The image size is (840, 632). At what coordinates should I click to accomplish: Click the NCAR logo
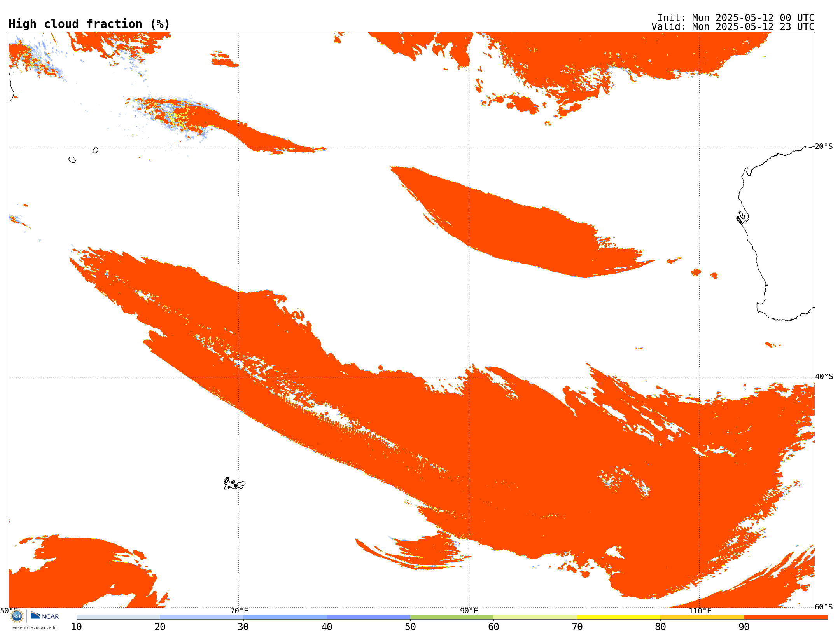45,616
